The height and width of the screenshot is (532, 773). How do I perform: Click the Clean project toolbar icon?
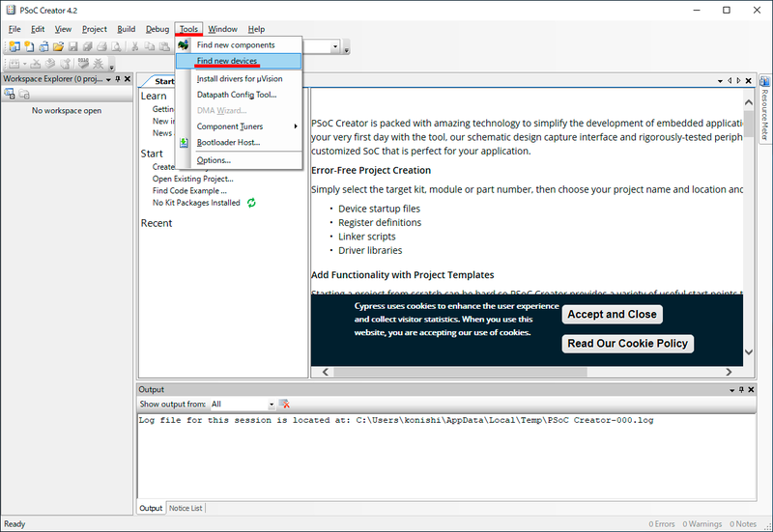[35, 64]
